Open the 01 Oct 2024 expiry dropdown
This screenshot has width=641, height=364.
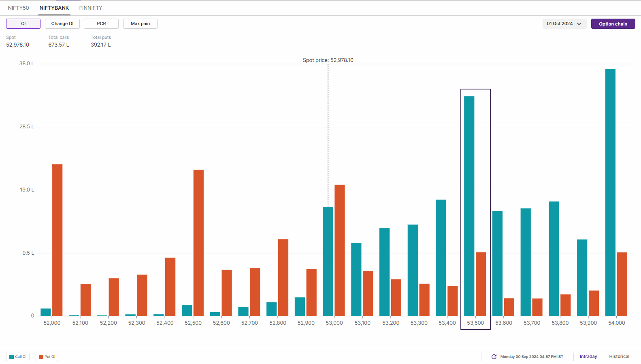click(x=564, y=23)
